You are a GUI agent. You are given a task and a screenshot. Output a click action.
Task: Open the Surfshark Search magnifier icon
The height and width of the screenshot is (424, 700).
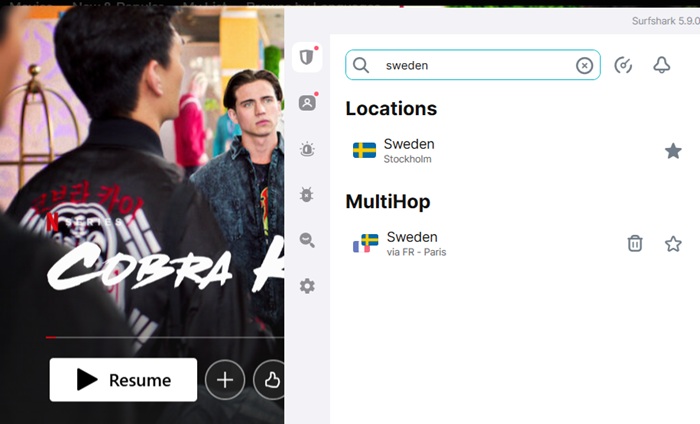(307, 240)
